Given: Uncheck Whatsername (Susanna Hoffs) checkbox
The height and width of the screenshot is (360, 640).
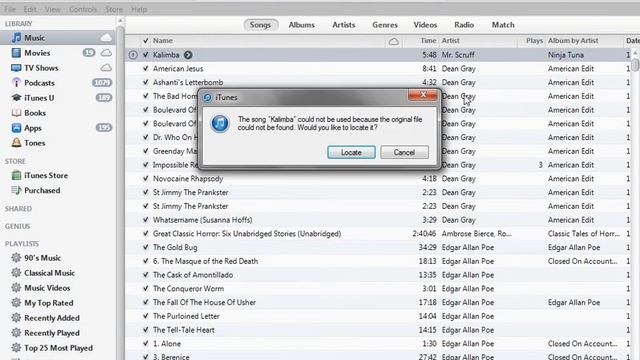Looking at the screenshot, I should point(146,220).
